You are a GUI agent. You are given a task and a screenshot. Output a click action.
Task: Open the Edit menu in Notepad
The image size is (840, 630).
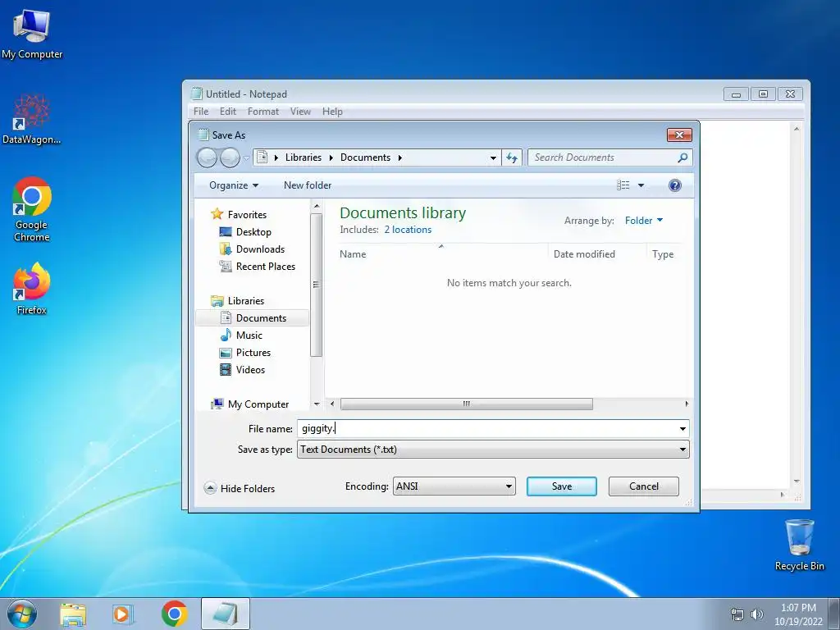pyautogui.click(x=228, y=112)
